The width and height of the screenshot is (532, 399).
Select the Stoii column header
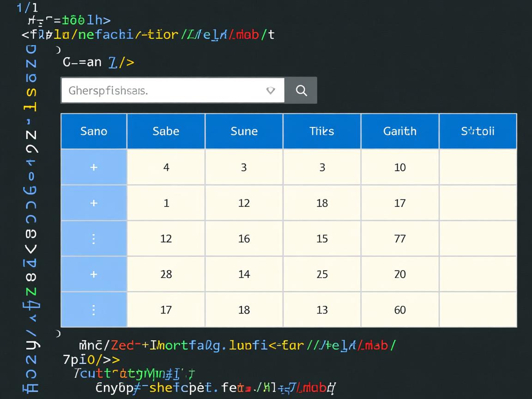point(478,131)
